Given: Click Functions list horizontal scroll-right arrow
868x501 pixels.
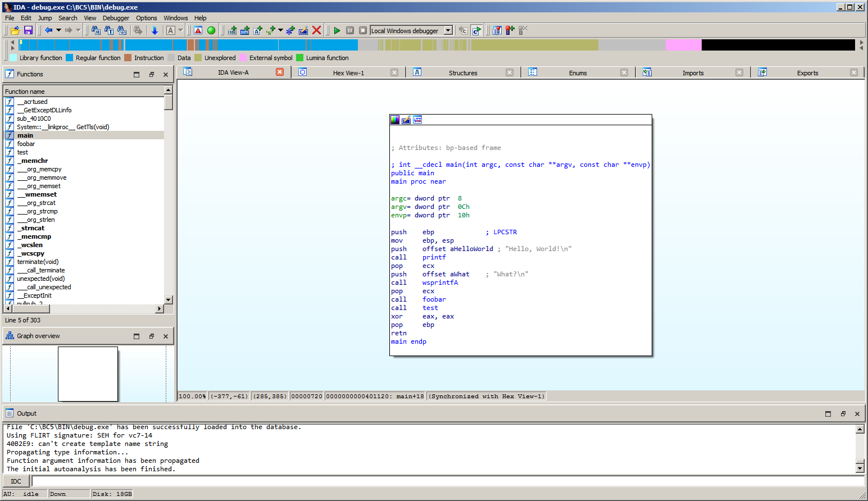Looking at the screenshot, I should (x=160, y=308).
